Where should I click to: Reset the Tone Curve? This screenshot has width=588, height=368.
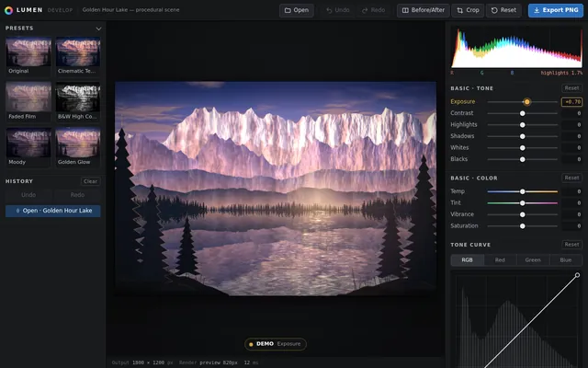click(x=571, y=245)
